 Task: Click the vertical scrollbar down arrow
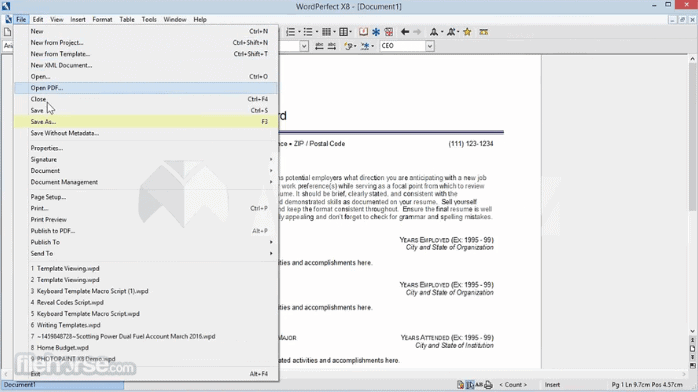[x=692, y=331]
